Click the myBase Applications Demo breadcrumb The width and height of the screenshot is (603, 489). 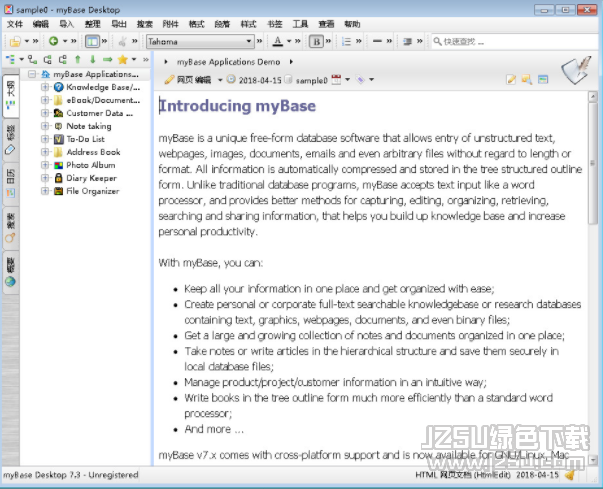228,62
